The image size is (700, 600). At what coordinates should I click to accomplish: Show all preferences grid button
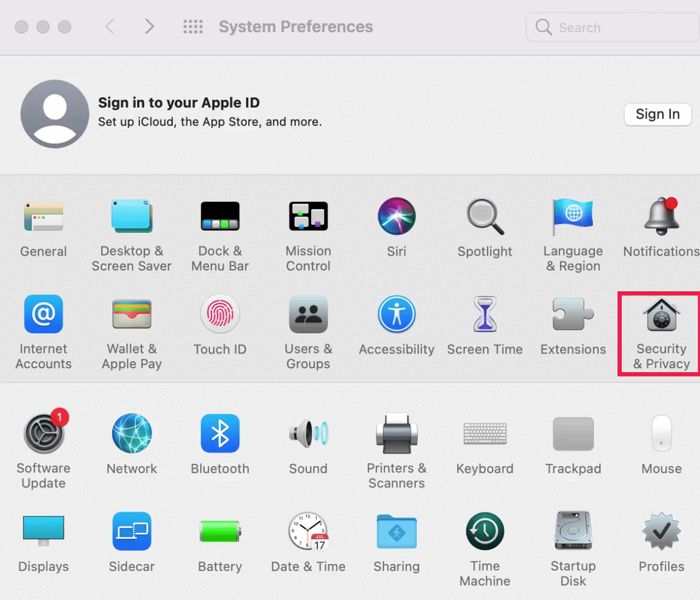click(x=193, y=27)
